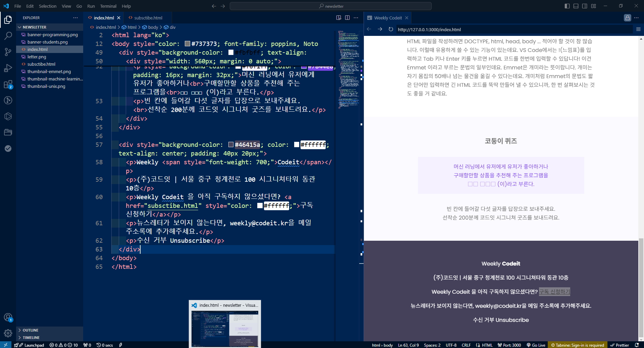Viewport: 644px width, 348px height.
Task: Open Explorer views and more actions menu
Action: pos(75,18)
